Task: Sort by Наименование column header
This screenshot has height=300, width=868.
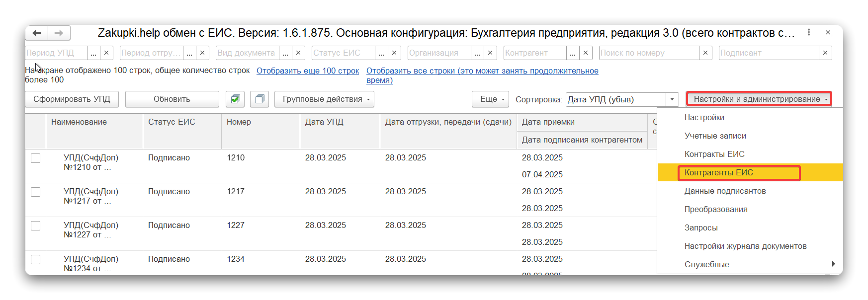Action: 94,131
